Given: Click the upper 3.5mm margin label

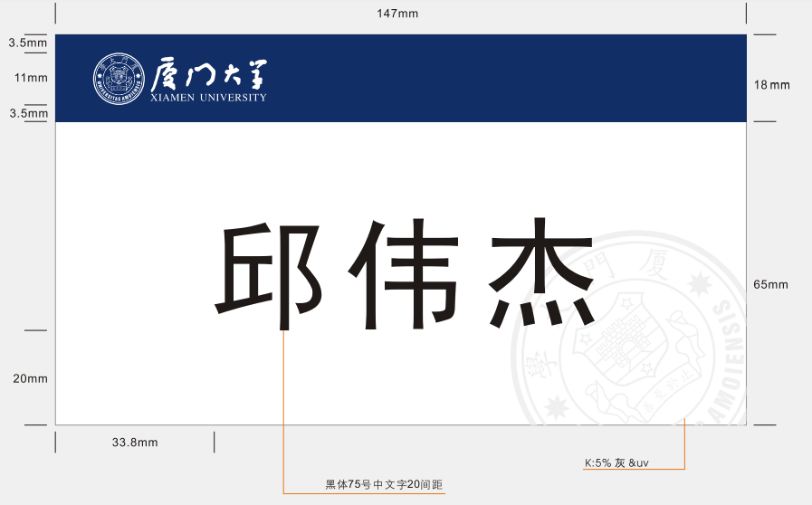Looking at the screenshot, I should pyautogui.click(x=27, y=43).
